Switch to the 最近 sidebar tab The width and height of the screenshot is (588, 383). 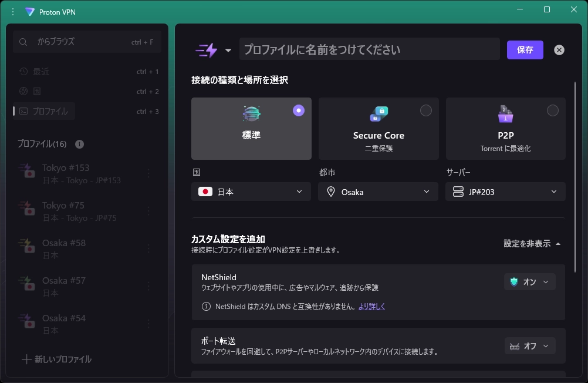pyautogui.click(x=41, y=72)
